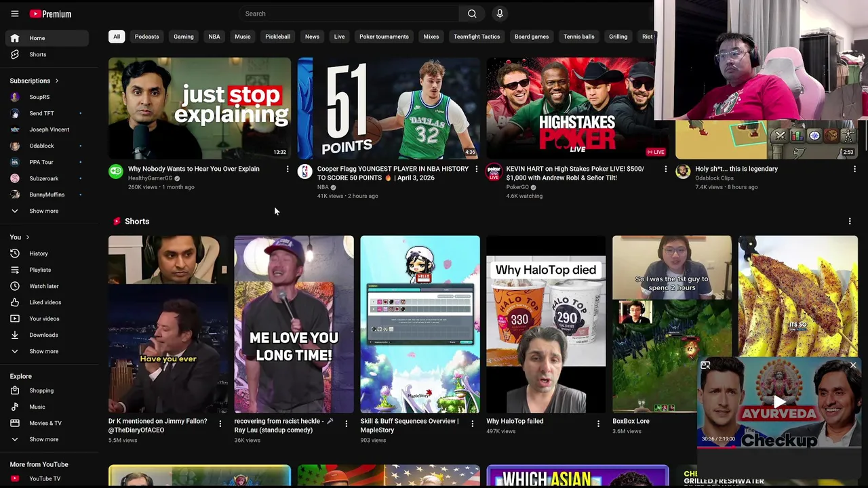This screenshot has height=488, width=868.
Task: Open options for Dr K Jimmy Fallon short
Action: point(220,424)
